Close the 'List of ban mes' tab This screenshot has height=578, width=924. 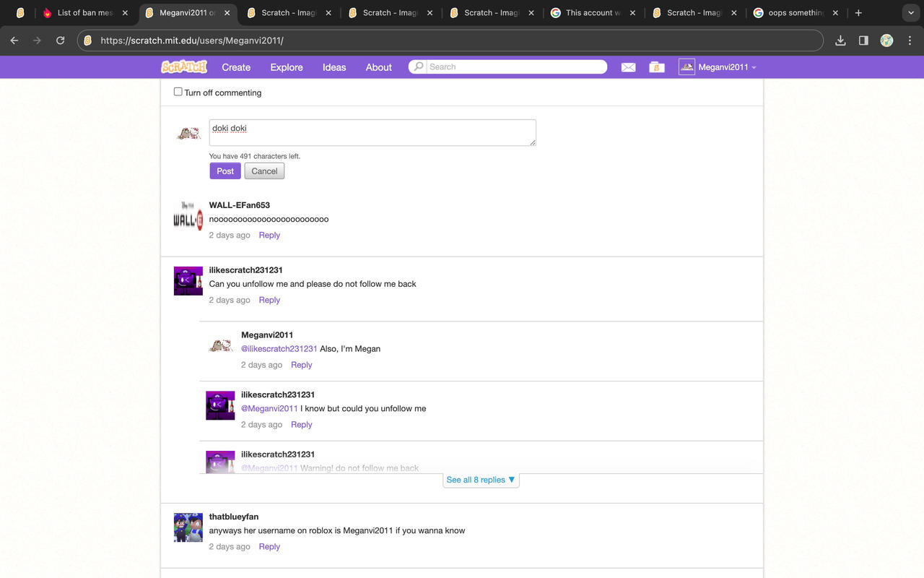[x=125, y=13]
